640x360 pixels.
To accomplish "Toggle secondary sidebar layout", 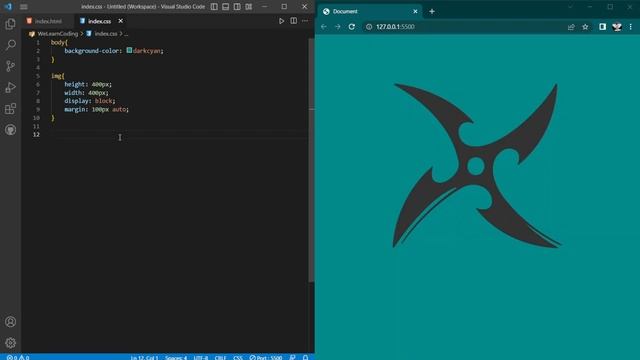I will (237, 7).
